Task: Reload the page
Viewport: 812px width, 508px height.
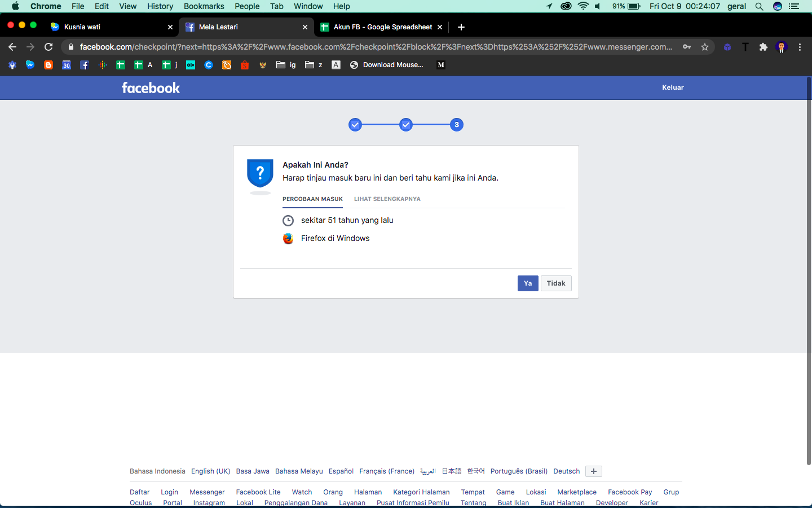Action: tap(48, 47)
